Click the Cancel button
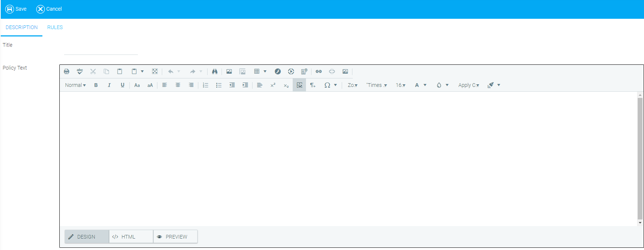Viewport: 644px width, 250px height. click(49, 9)
